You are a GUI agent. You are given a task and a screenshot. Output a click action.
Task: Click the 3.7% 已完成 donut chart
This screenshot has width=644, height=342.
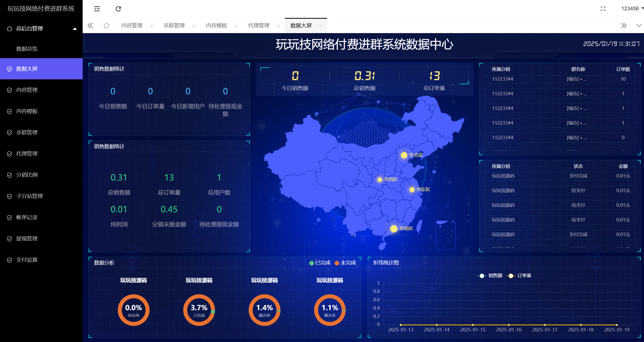tap(199, 310)
